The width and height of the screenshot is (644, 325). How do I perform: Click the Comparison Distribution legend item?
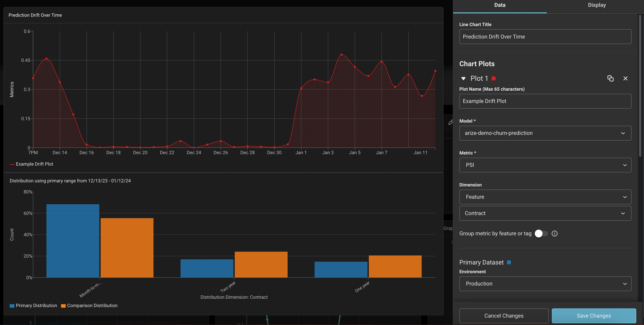92,306
